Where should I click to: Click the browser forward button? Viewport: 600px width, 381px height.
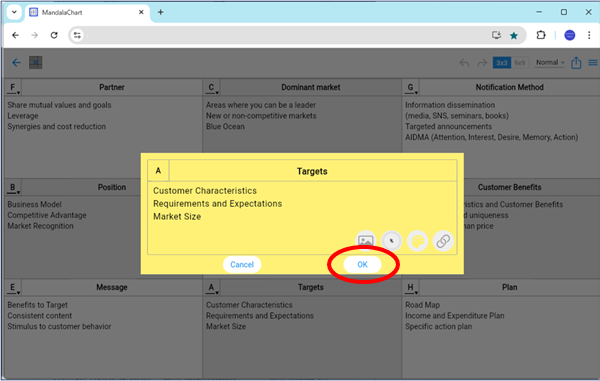[x=34, y=35]
